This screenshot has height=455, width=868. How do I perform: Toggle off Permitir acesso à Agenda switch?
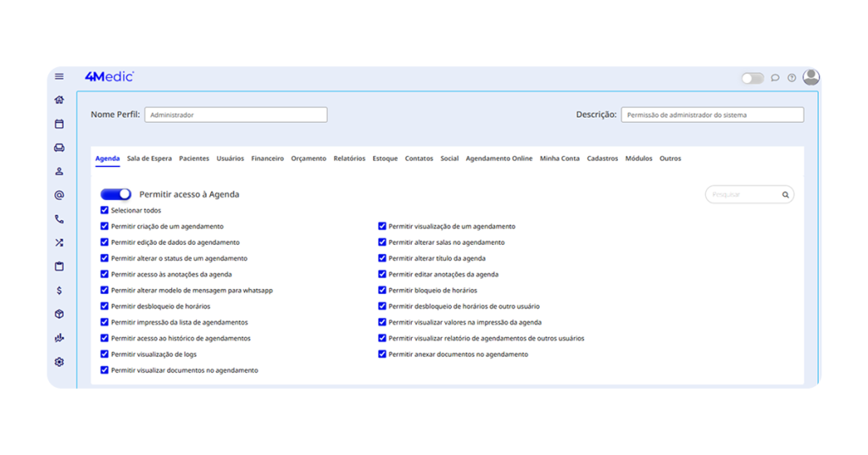116,194
